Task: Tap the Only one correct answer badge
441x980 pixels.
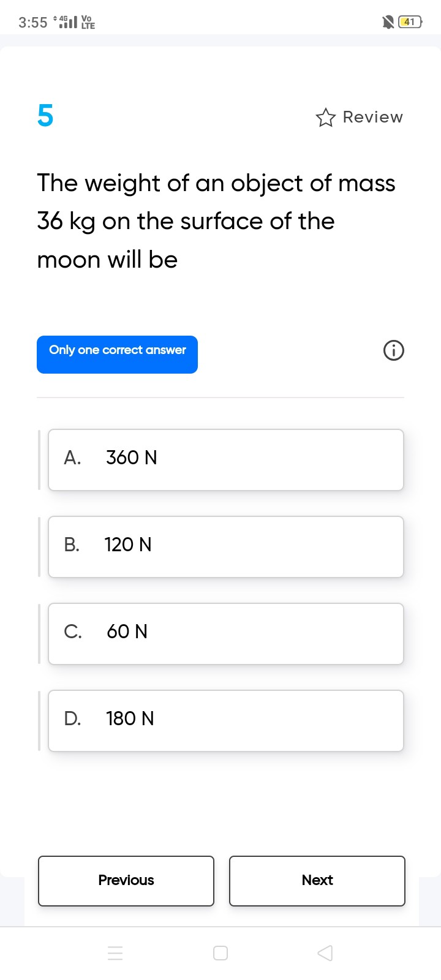Action: point(117,355)
